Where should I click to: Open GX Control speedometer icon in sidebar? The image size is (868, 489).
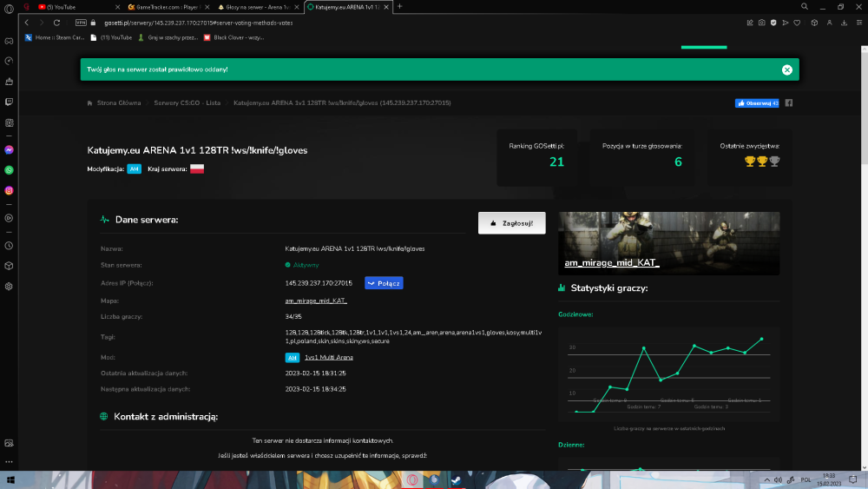coord(9,61)
